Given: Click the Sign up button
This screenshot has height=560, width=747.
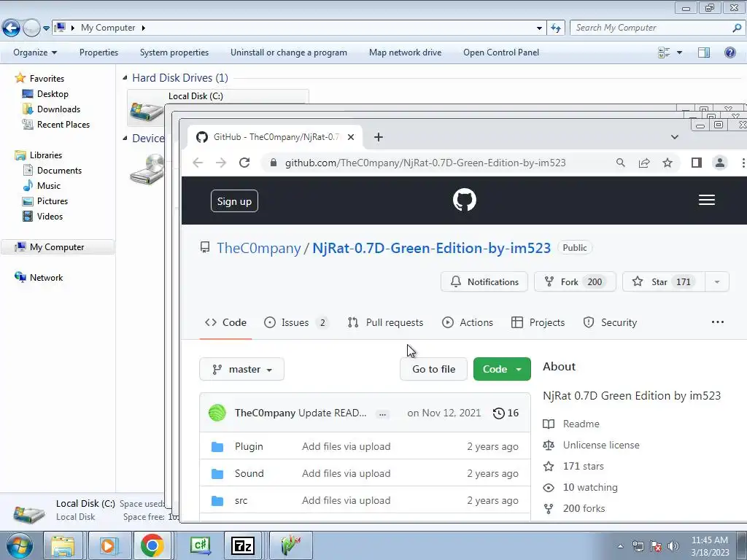Looking at the screenshot, I should [234, 201].
